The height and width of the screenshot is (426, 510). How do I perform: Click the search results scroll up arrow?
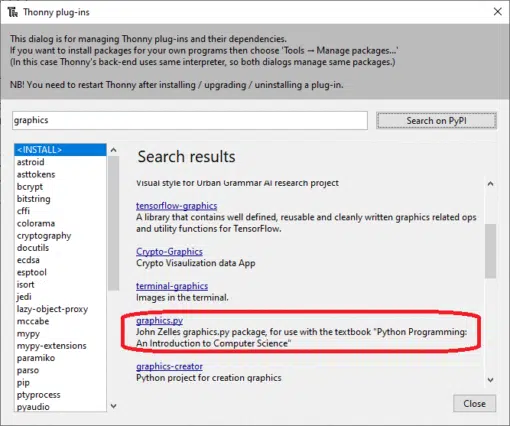pos(490,184)
